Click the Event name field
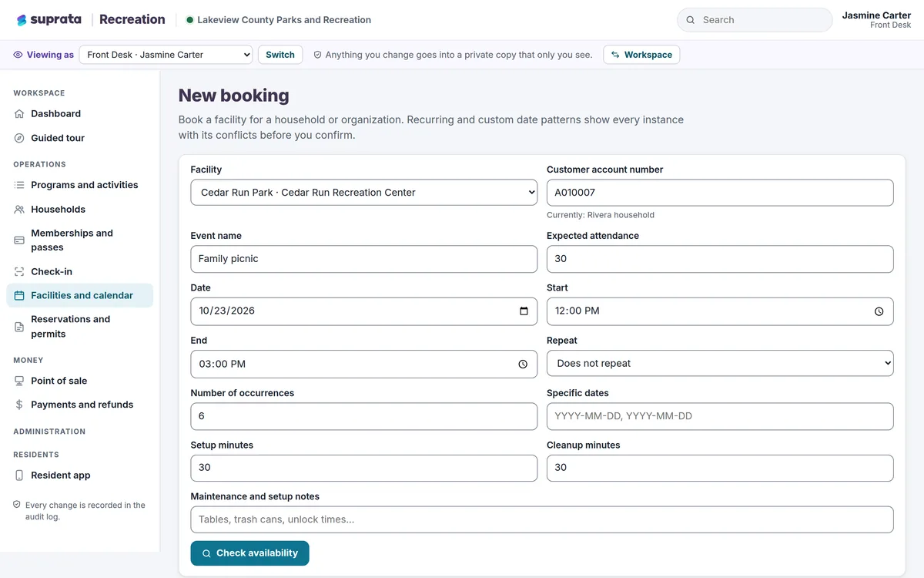The image size is (924, 578). (364, 259)
